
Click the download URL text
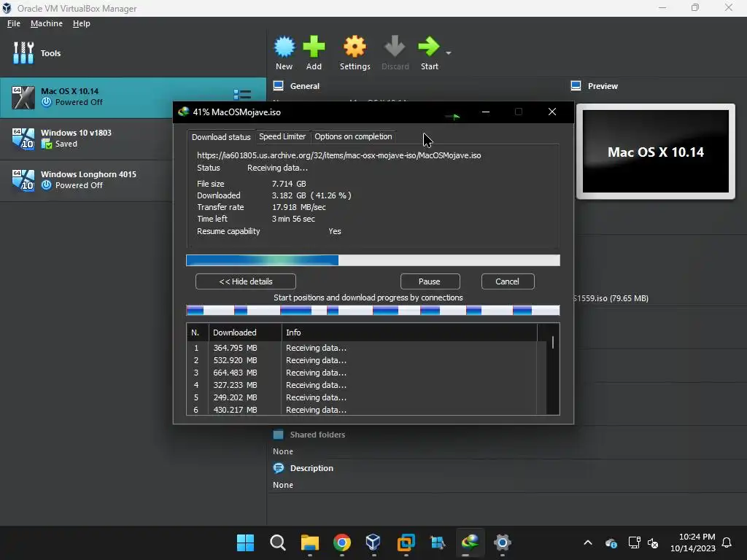[x=338, y=155]
